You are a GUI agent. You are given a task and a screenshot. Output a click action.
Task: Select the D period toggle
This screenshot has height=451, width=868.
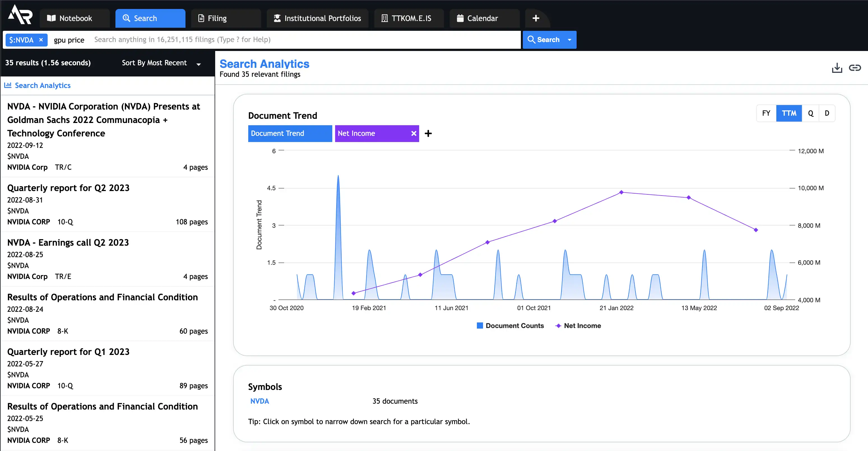[x=827, y=113]
